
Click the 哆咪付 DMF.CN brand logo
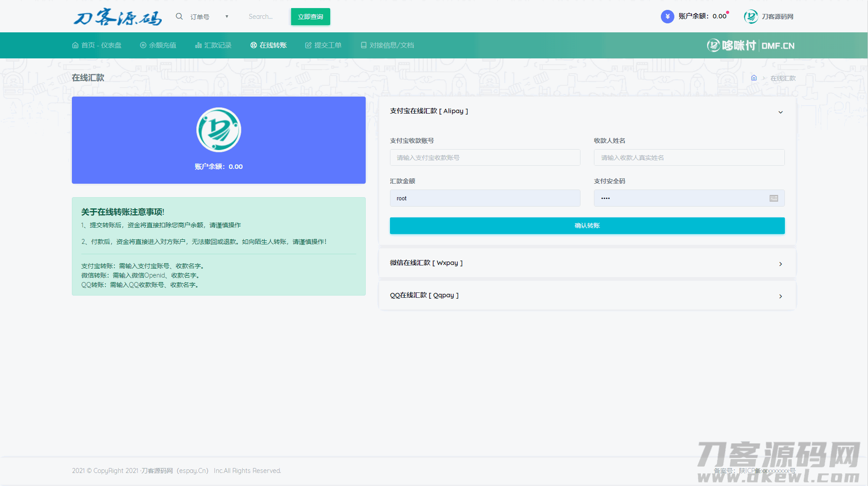point(750,45)
